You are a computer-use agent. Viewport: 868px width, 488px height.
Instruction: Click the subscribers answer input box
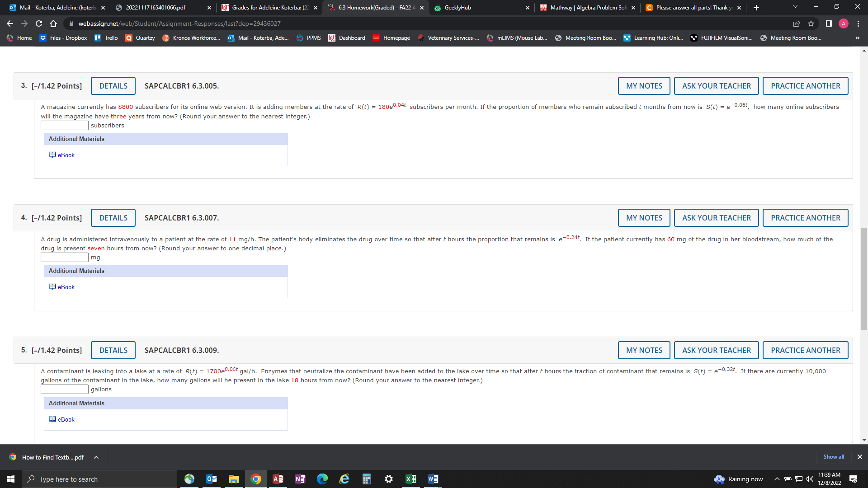(x=65, y=126)
